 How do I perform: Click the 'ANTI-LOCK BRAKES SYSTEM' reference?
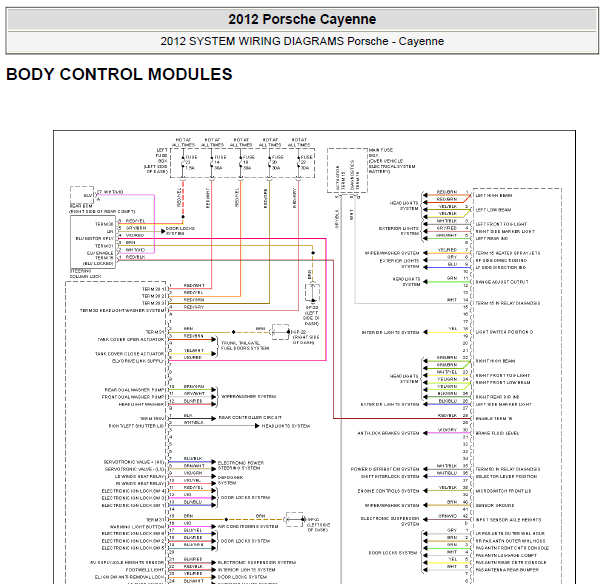coord(389,433)
